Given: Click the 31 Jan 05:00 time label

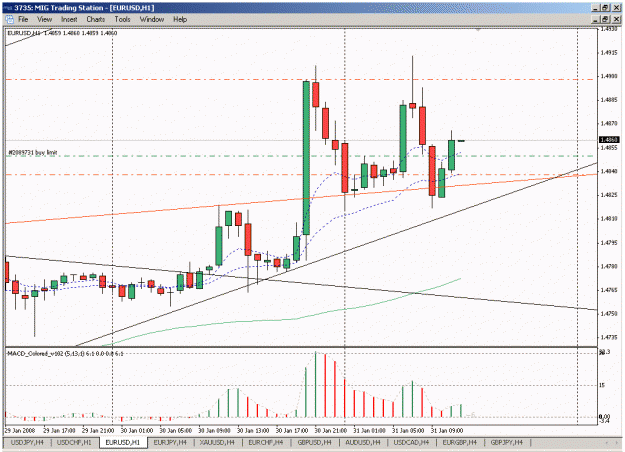Looking at the screenshot, I should (408, 431).
